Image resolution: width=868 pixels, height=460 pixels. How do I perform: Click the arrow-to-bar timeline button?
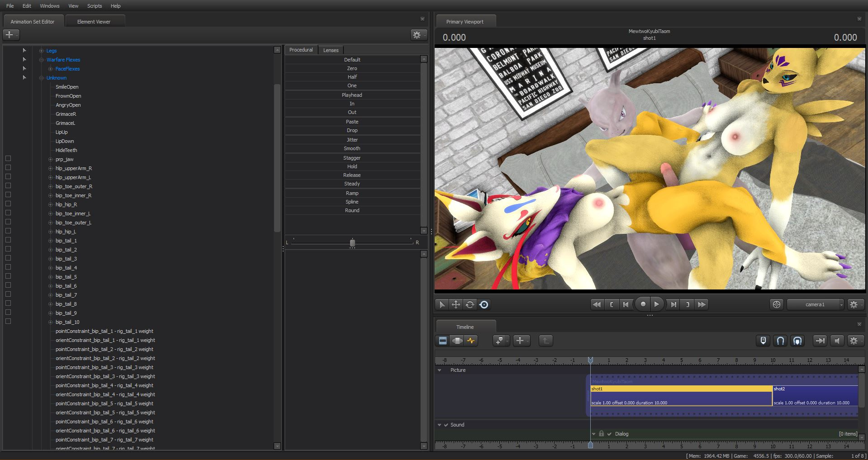tap(820, 341)
